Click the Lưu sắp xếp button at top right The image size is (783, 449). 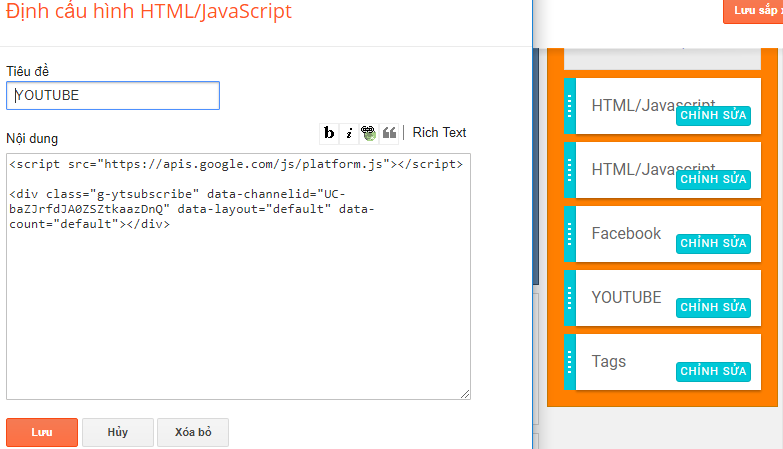coord(754,11)
